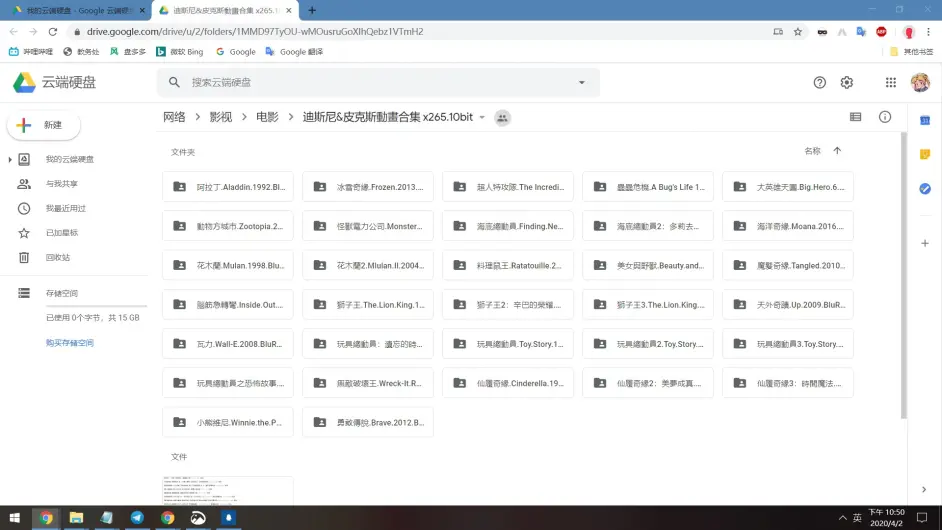This screenshot has height=530, width=942.
Task: Select Frozen.2013 folder
Action: click(x=368, y=187)
